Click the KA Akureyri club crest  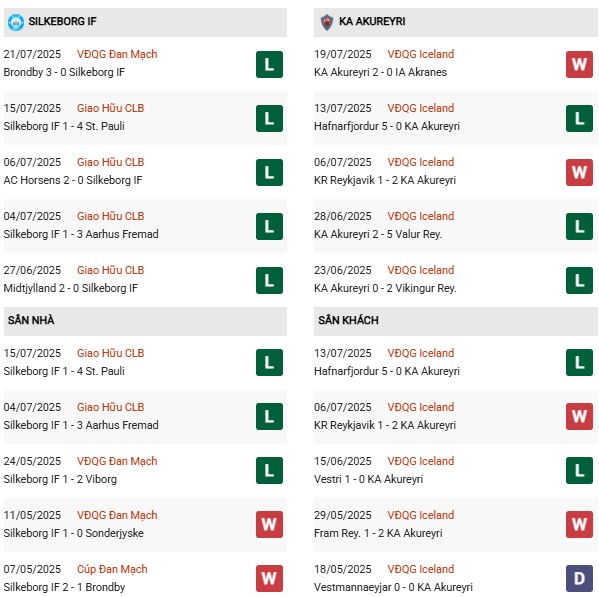(327, 22)
